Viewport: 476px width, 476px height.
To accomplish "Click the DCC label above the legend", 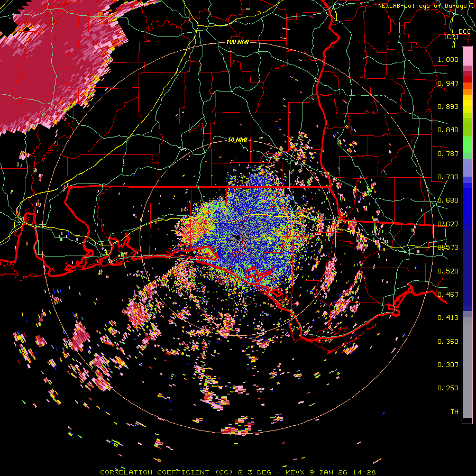I will [464, 32].
